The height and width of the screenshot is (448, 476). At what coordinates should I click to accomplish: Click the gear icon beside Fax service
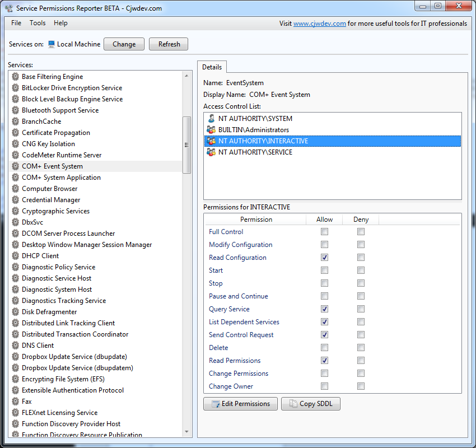(x=15, y=402)
